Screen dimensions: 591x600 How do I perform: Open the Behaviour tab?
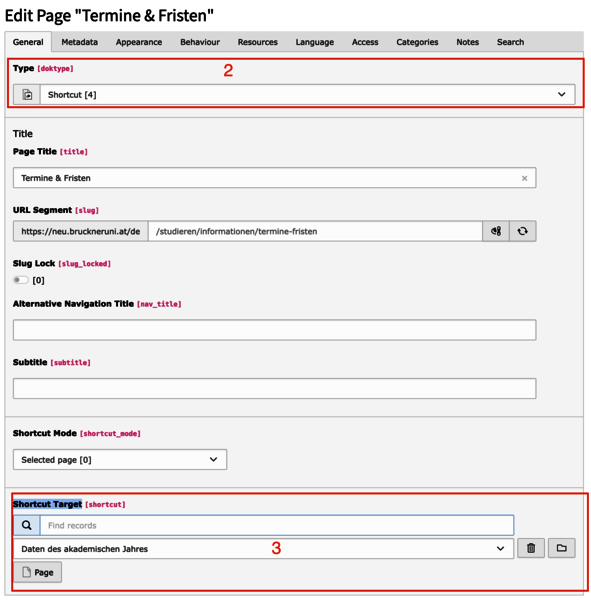(200, 42)
